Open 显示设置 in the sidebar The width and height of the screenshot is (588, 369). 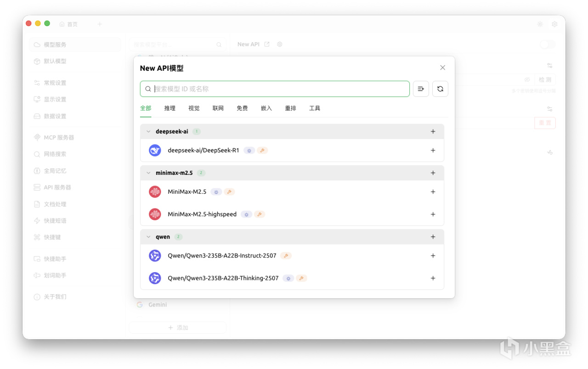pos(75,99)
